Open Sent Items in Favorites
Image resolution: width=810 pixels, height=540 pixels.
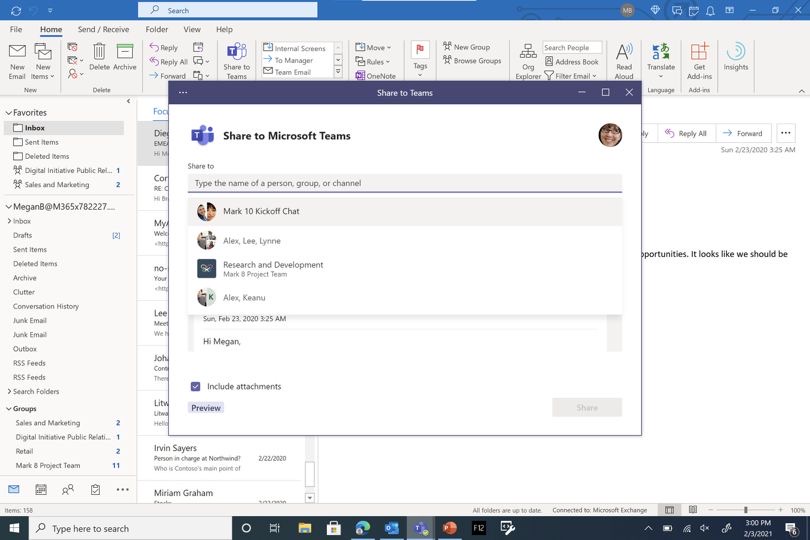pyautogui.click(x=41, y=142)
